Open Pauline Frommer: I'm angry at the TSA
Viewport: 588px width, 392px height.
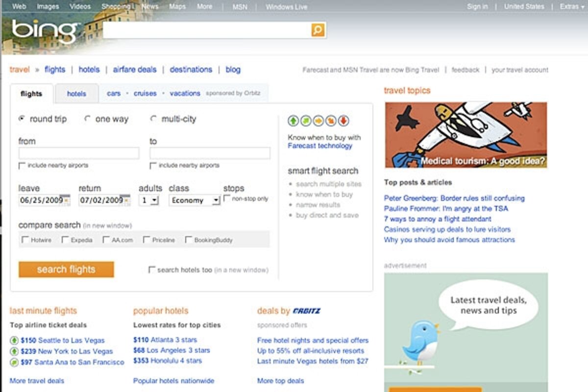point(446,209)
